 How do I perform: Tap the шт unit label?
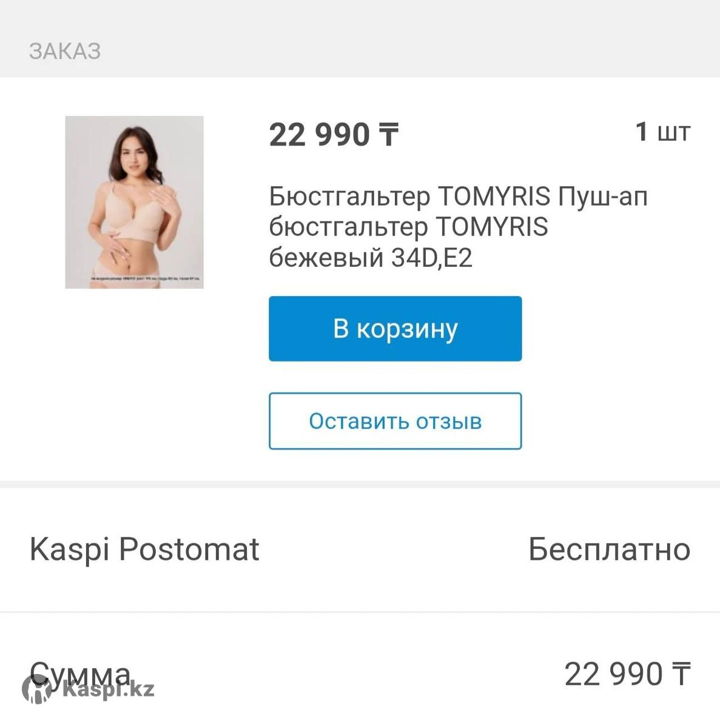click(674, 132)
